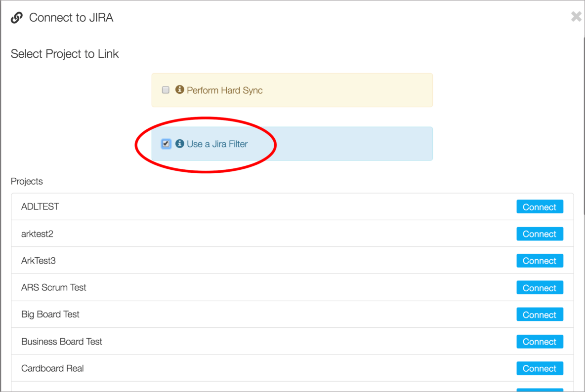585x392 pixels.
Task: Connect the arktest2 project
Action: 540,234
